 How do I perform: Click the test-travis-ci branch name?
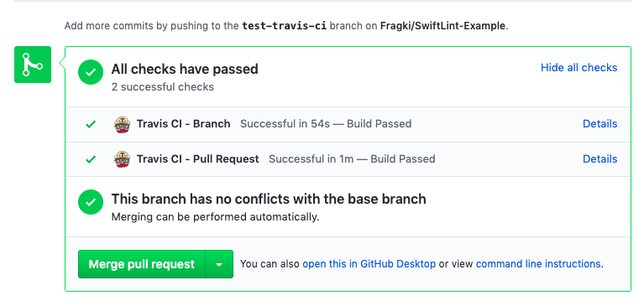[x=284, y=26]
